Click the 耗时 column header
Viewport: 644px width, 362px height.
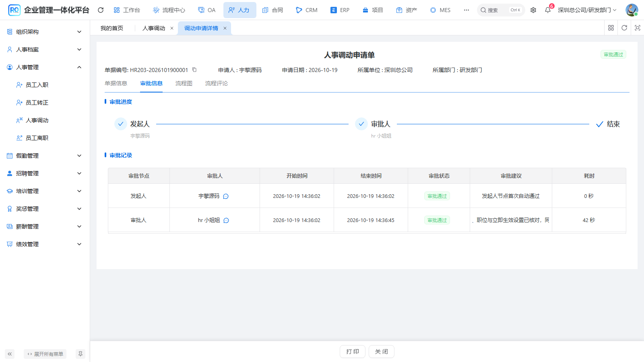[x=589, y=176]
